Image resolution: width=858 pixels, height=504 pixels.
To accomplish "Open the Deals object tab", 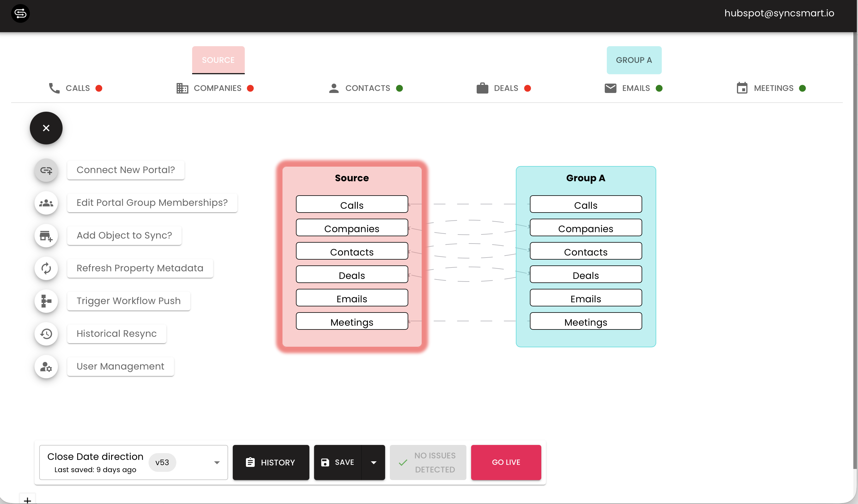I will (x=503, y=88).
